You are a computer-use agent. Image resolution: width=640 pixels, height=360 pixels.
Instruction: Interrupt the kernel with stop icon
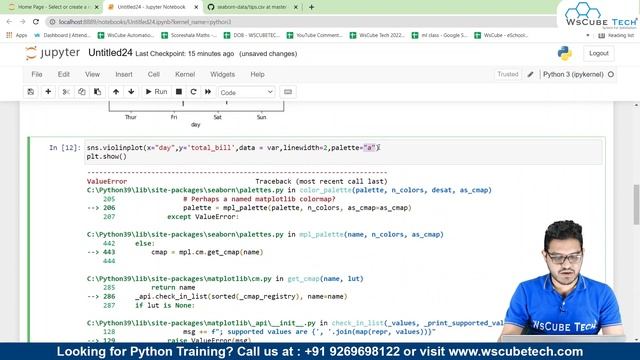coord(179,92)
